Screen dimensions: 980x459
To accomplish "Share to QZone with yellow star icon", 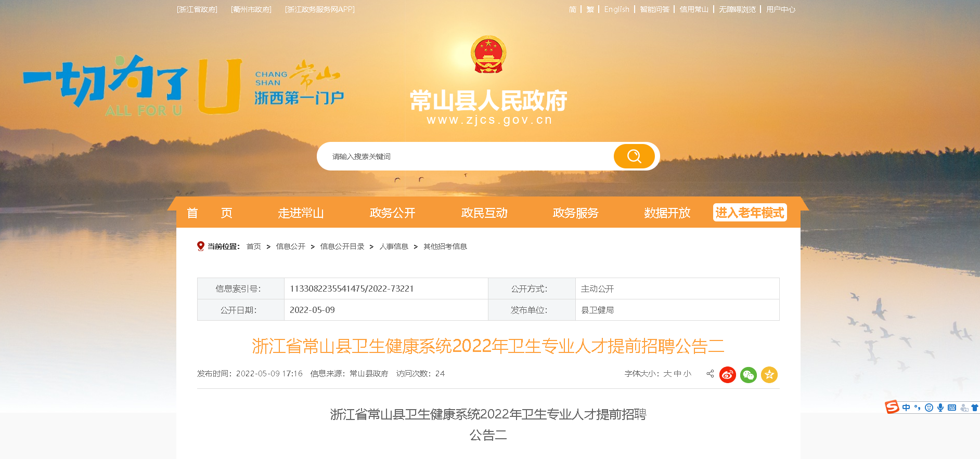I will [769, 375].
